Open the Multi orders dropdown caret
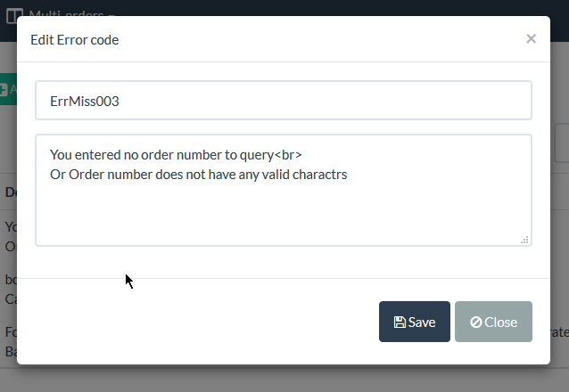This screenshot has width=569, height=392. point(100,15)
